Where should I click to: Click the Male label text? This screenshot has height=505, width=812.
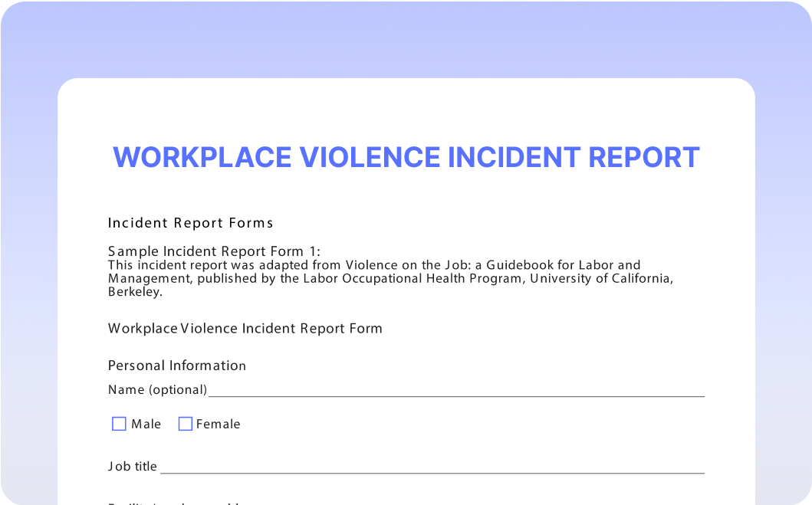pos(146,425)
